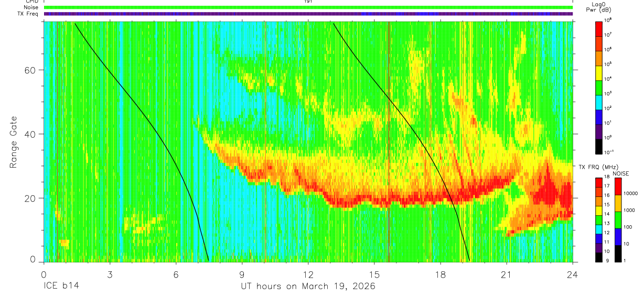
Task: Click the red top segment of Lag0 Pwr bar
Action: coord(599,28)
